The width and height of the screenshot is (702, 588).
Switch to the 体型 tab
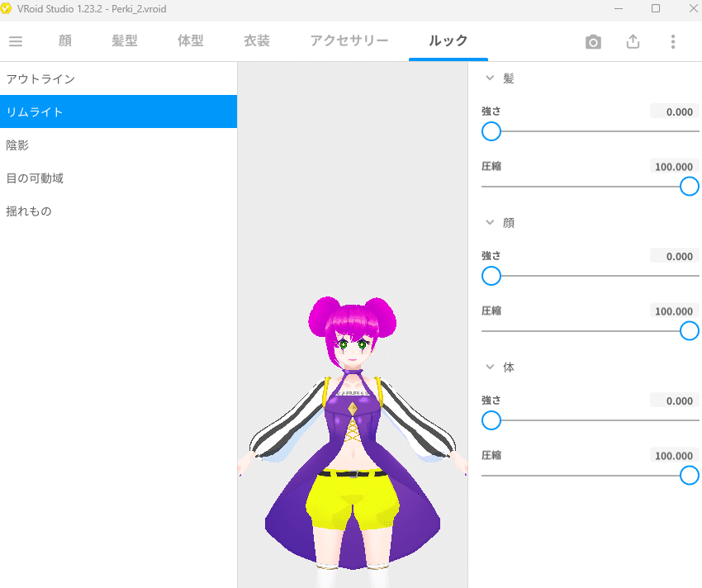pyautogui.click(x=191, y=40)
